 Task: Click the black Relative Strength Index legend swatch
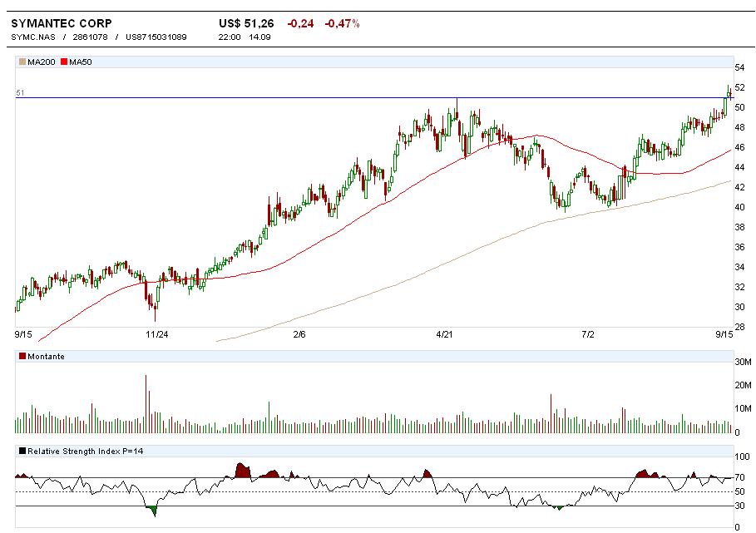22,451
